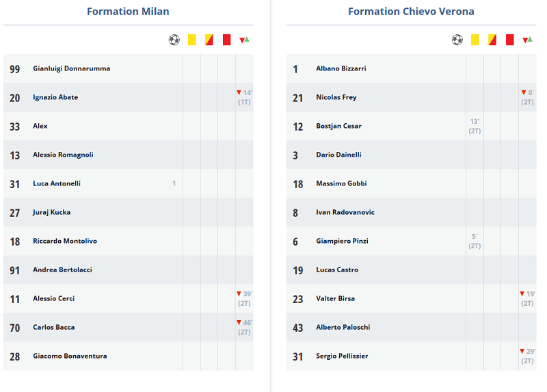Click the yellow-red second booking icon for Milan
The image size is (547, 392).
(x=209, y=40)
